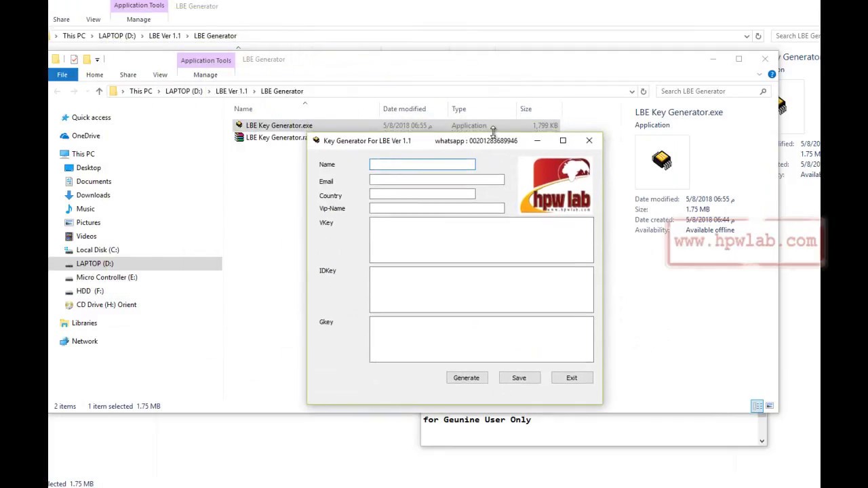Switch to Large icons view in status bar
The height and width of the screenshot is (488, 868).
click(x=770, y=406)
